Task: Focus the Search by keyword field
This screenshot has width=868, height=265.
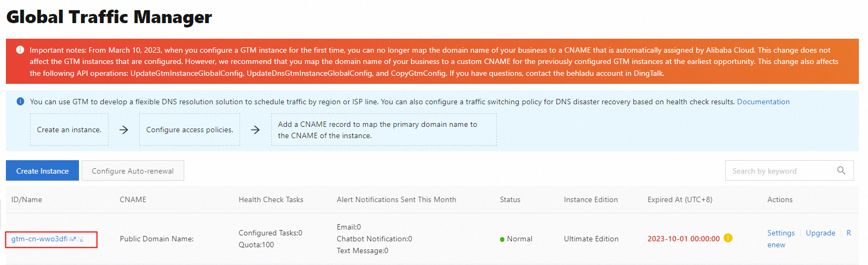Action: (x=779, y=171)
